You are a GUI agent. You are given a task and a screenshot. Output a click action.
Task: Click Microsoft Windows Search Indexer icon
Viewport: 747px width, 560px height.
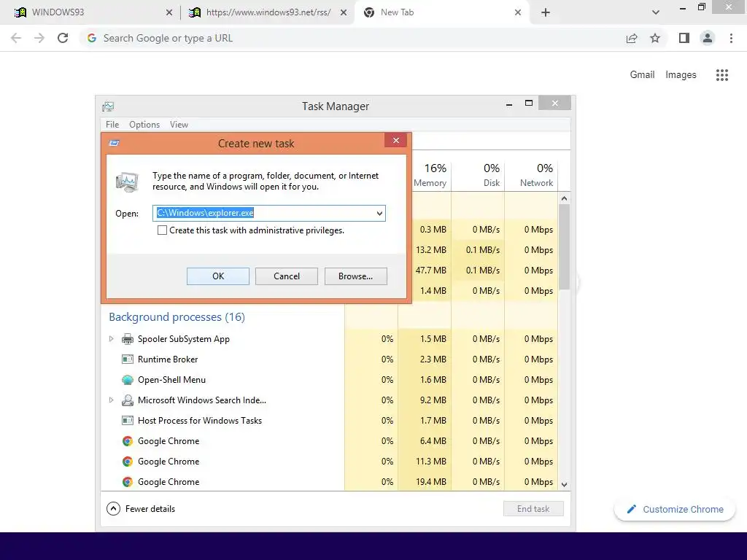[x=127, y=400]
